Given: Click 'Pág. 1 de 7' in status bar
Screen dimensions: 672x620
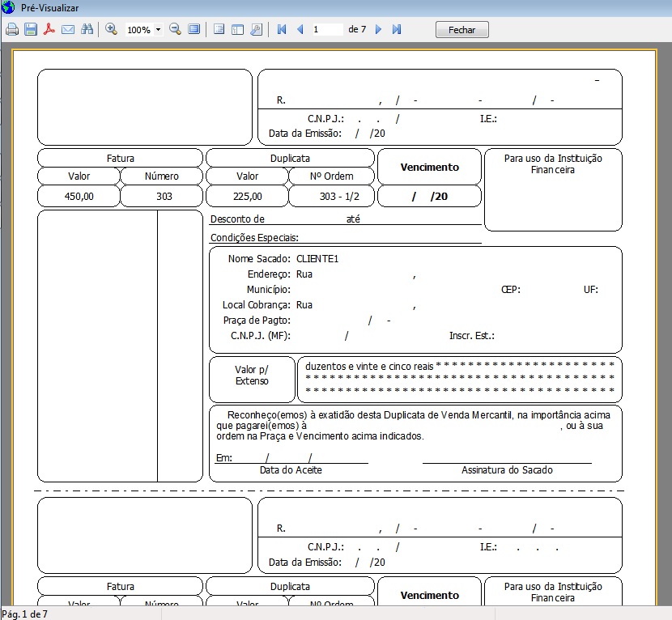Looking at the screenshot, I should (25, 614).
